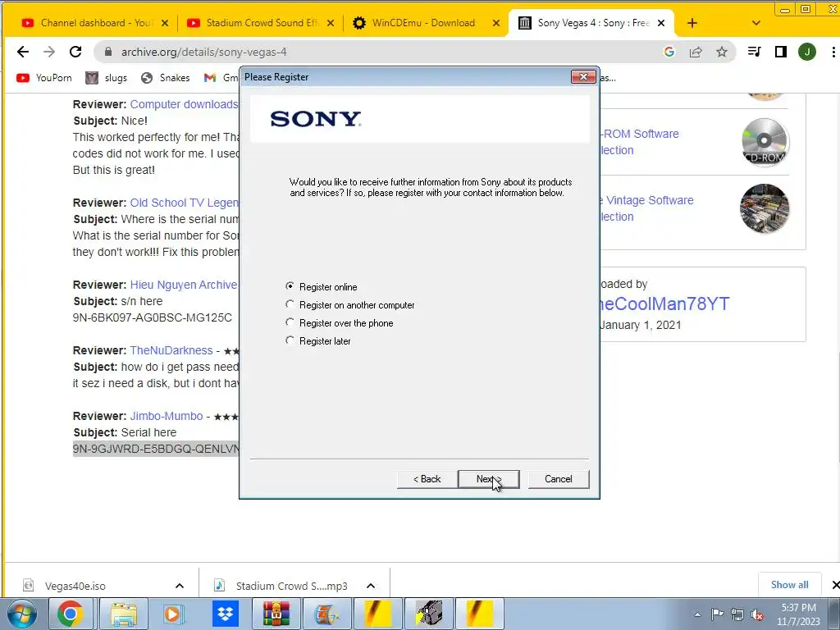The image size is (840, 630).
Task: Open reviewer Computer downloads profile link
Action: click(184, 104)
